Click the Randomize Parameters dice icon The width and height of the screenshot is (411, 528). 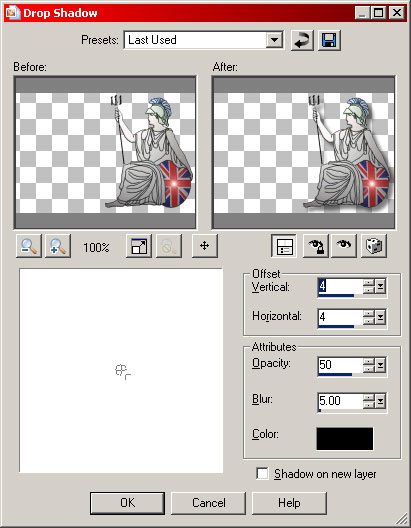374,246
